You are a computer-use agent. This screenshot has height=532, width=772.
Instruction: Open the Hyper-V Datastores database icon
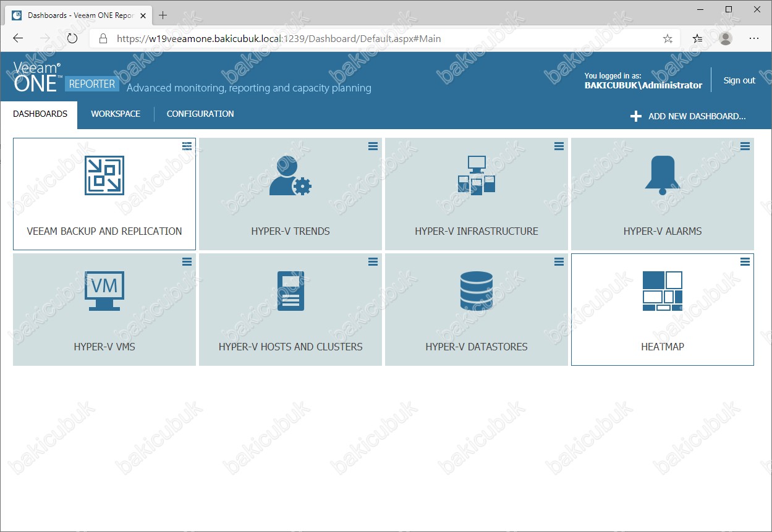click(x=477, y=291)
